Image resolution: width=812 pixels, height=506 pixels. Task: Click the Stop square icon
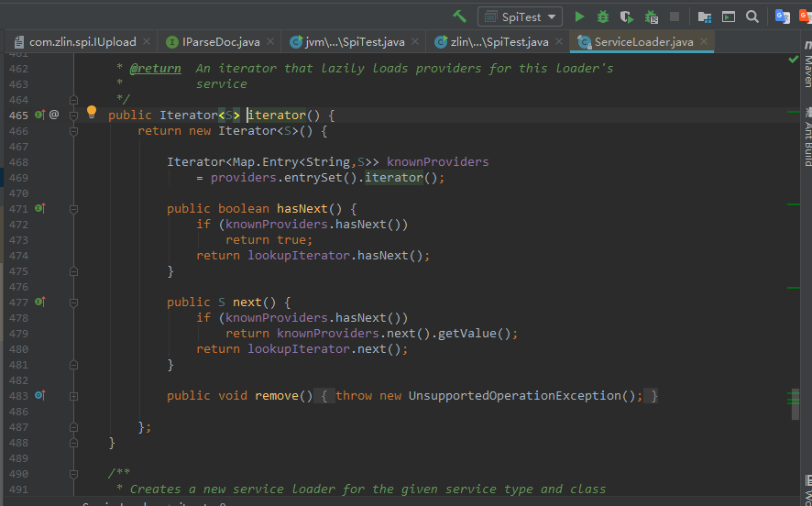coord(675,16)
